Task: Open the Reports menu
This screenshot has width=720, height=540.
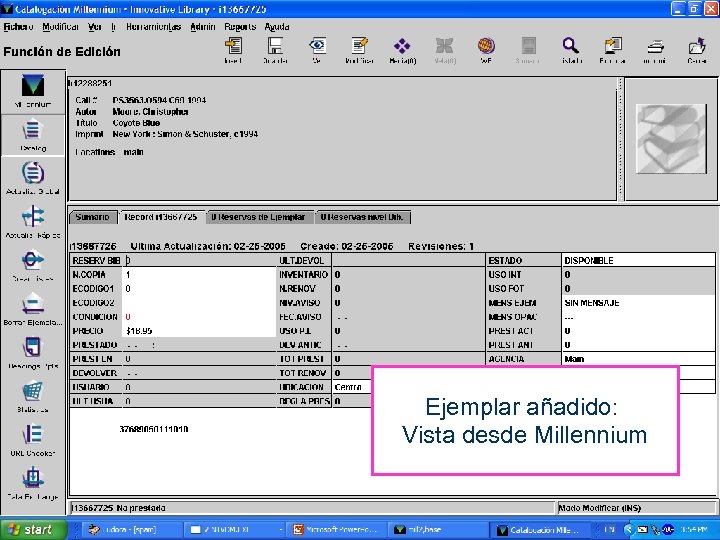Action: (x=240, y=27)
